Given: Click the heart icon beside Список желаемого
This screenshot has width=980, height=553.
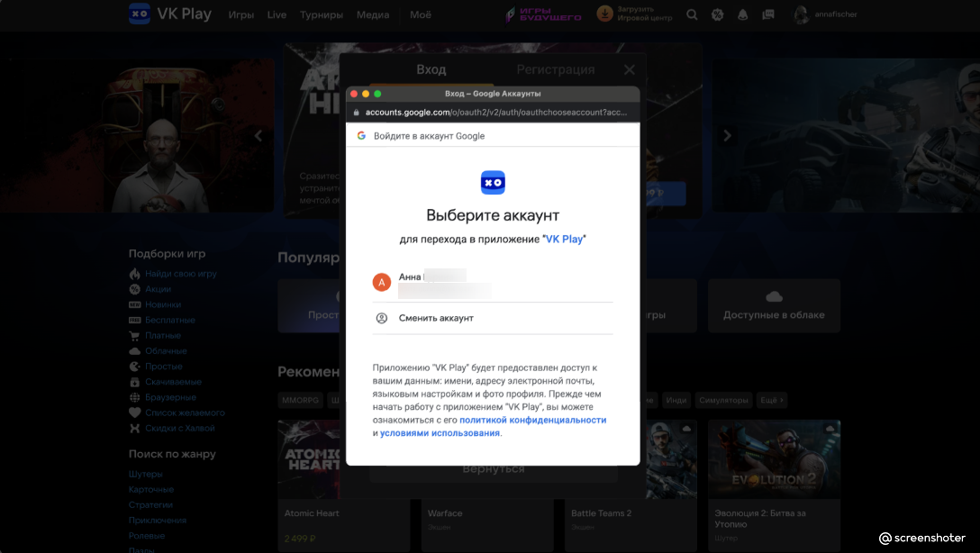Looking at the screenshot, I should tap(134, 412).
